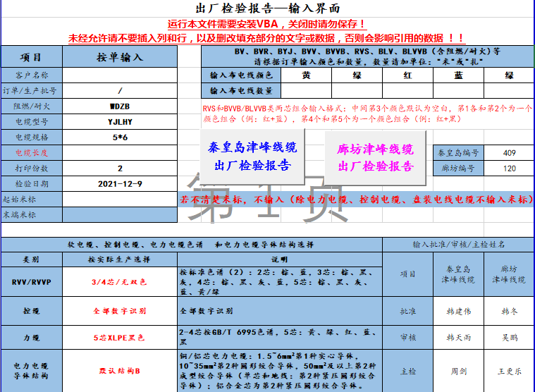This screenshot has width=535, height=392.
Task: Click the empty 电缆长度 input cell
Action: [120, 152]
